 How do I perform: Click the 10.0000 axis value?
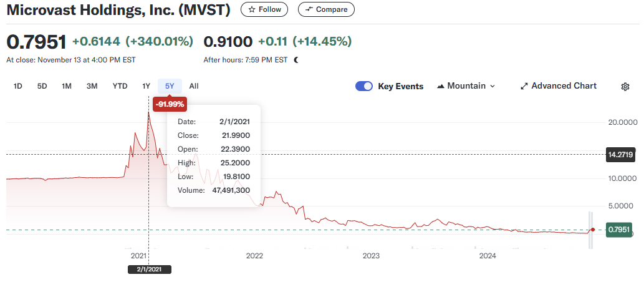tap(622, 179)
